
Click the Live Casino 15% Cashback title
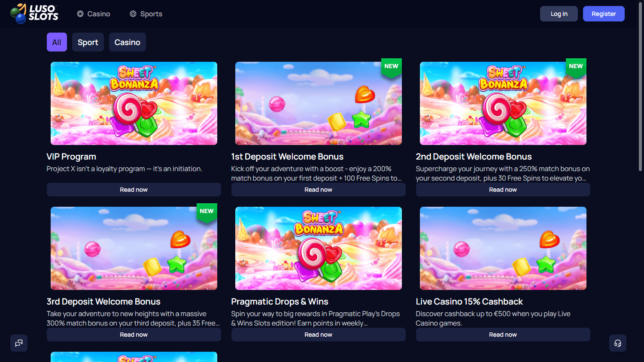pos(469,302)
